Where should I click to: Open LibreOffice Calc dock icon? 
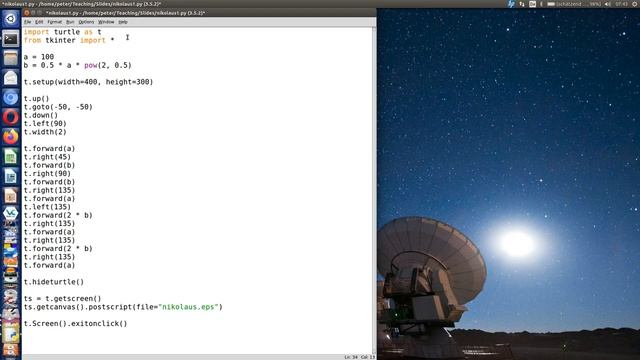(11, 156)
